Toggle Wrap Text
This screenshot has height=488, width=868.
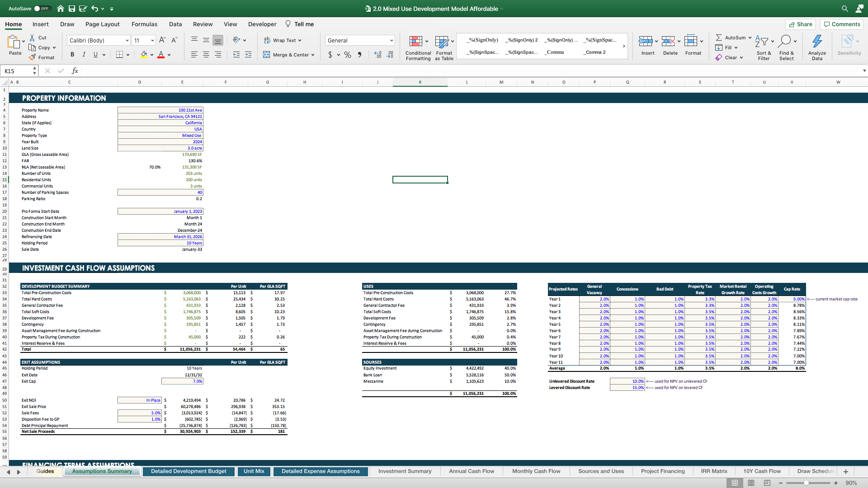coord(282,40)
